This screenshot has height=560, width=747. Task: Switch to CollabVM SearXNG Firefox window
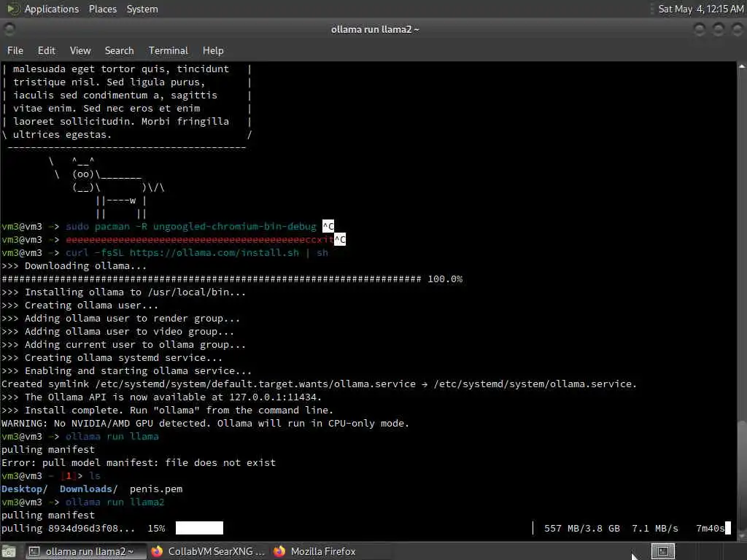[x=208, y=551]
